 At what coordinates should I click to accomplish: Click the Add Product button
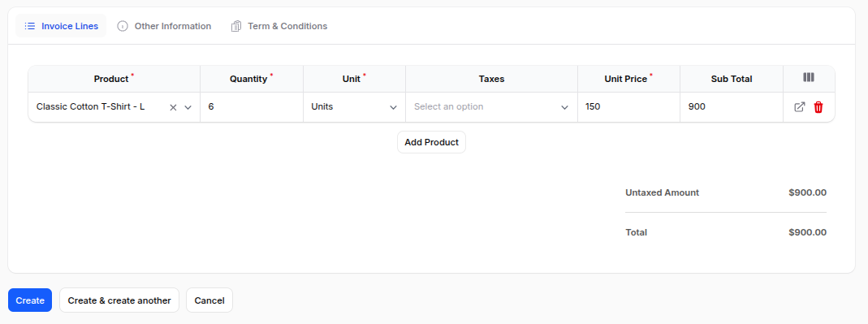coord(431,142)
